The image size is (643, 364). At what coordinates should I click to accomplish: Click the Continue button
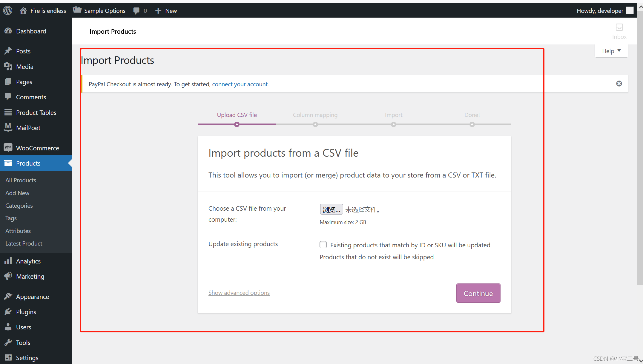coord(478,293)
